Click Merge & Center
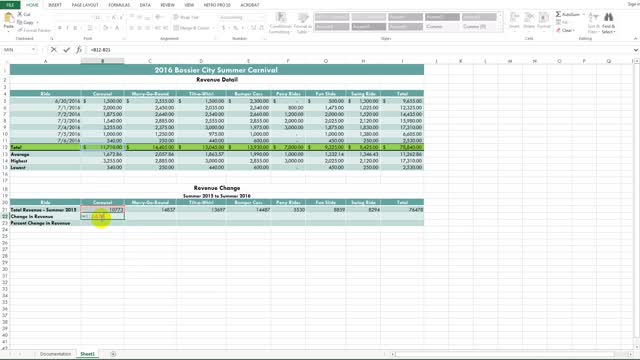The height and width of the screenshot is (360, 640). tap(192, 28)
